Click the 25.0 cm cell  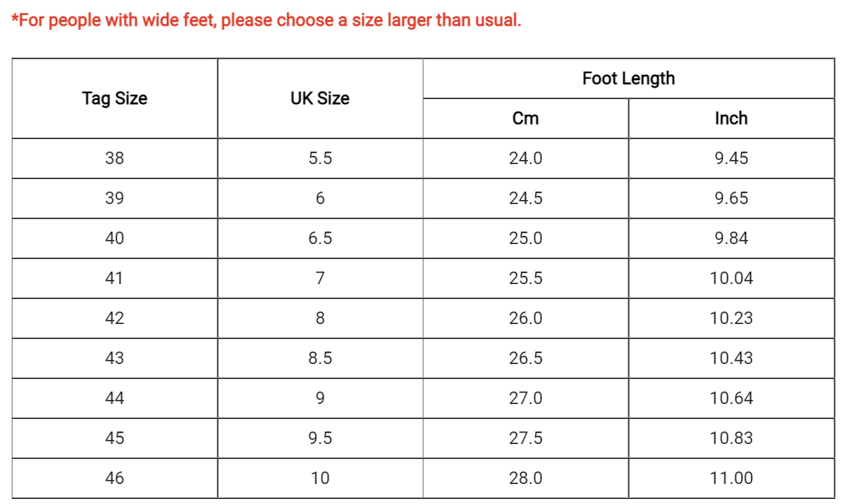tap(526, 238)
